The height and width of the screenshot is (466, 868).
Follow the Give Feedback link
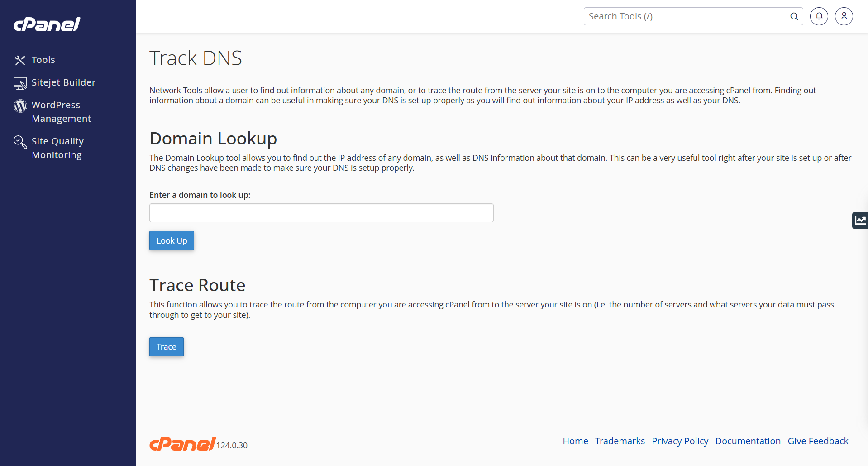click(x=818, y=441)
